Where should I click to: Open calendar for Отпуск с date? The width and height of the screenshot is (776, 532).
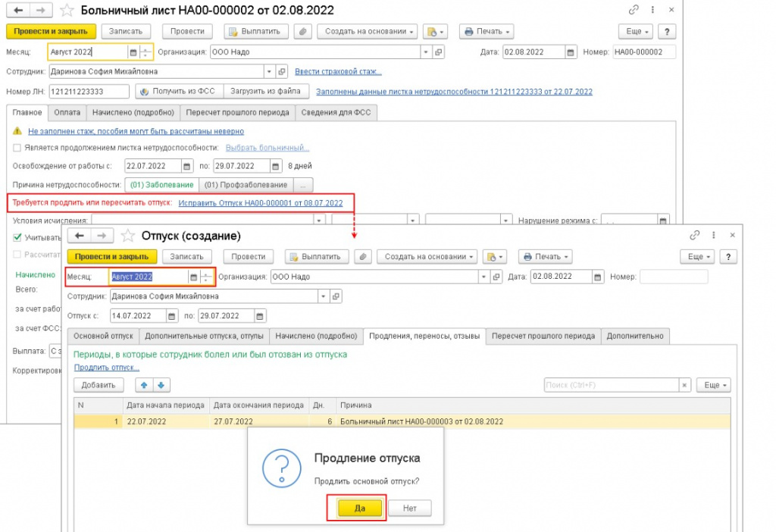point(172,316)
